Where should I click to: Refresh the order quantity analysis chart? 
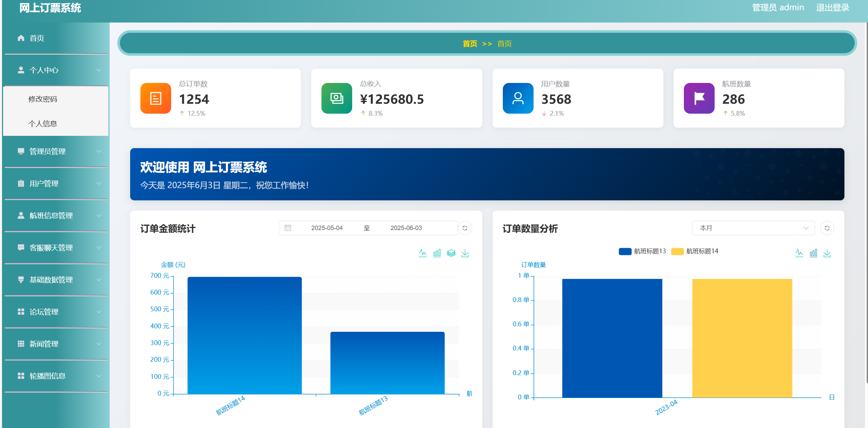point(827,228)
